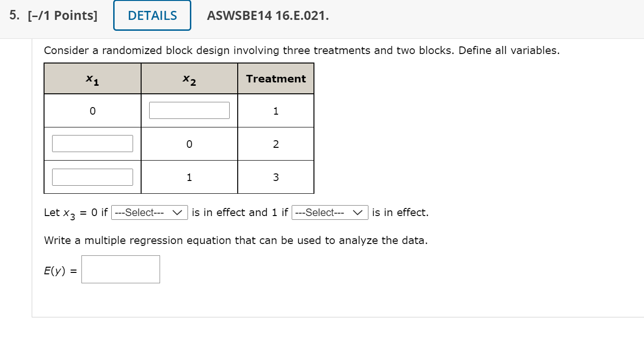Viewport: 644px width, 352px height.
Task: Click the x1 input box in the Treatment 2 row
Action: (x=92, y=143)
